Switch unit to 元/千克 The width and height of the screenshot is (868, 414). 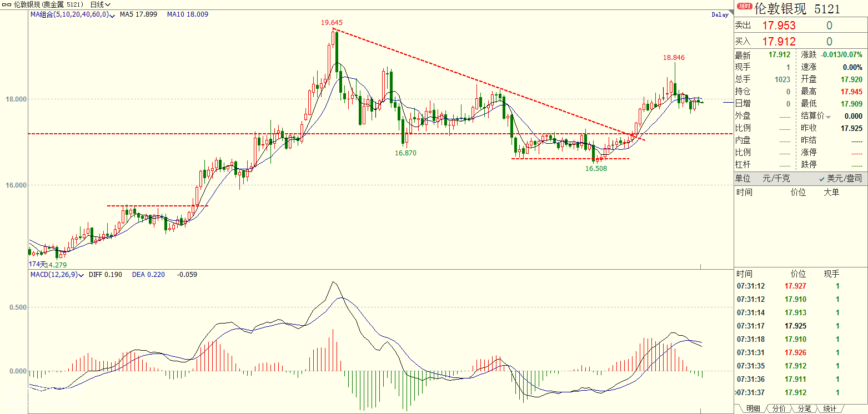(x=777, y=178)
